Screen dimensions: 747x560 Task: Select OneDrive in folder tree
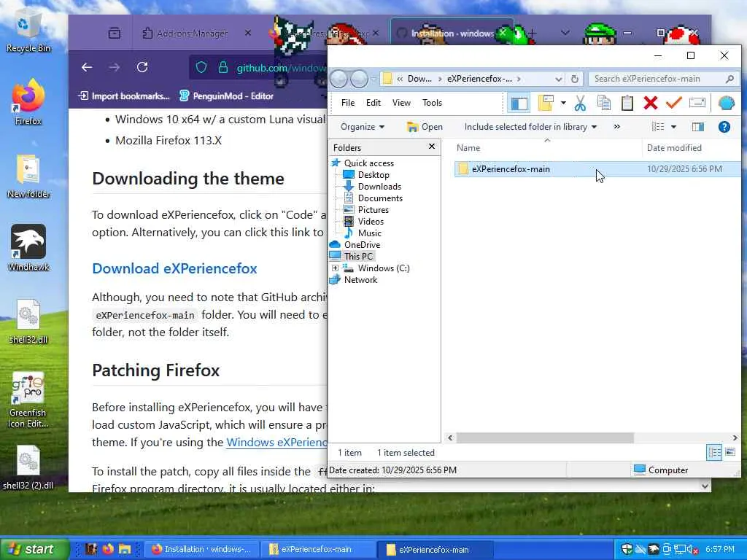point(362,245)
